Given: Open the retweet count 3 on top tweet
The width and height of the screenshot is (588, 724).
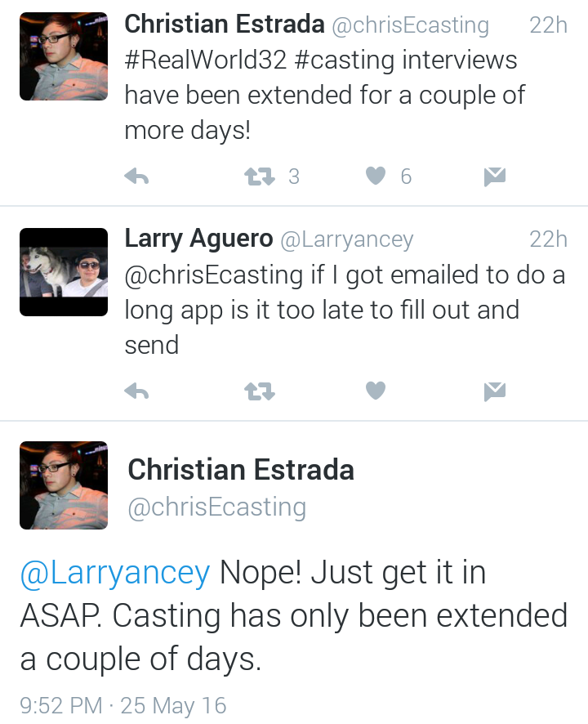Looking at the screenshot, I should [294, 177].
